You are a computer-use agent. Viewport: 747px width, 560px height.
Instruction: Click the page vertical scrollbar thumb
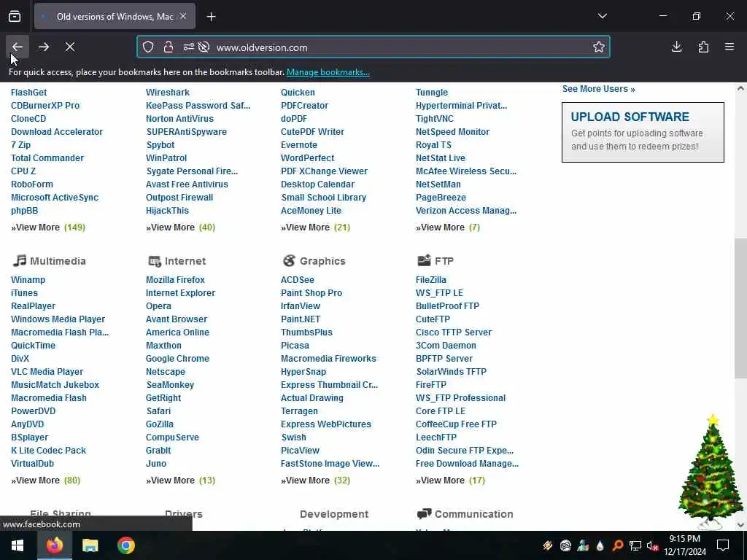(740, 308)
